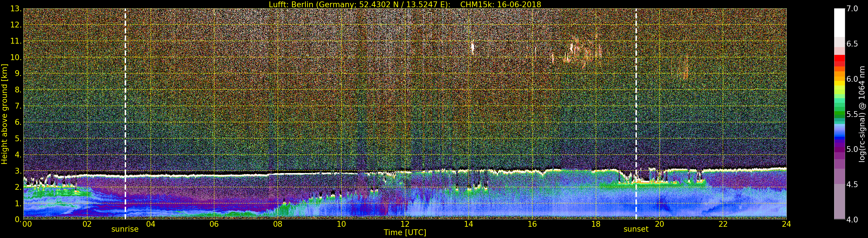Click height axis tick "13."
The width and height of the screenshot is (868, 238).
point(16,9)
